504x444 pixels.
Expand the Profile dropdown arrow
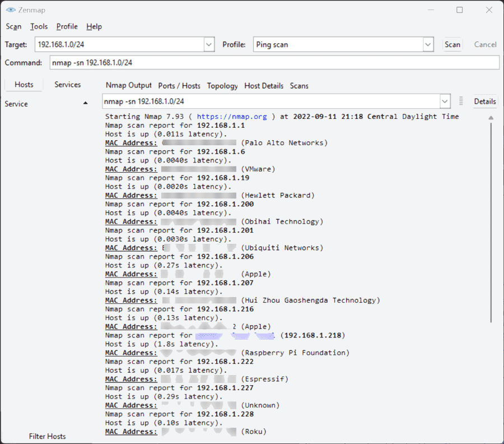(428, 44)
